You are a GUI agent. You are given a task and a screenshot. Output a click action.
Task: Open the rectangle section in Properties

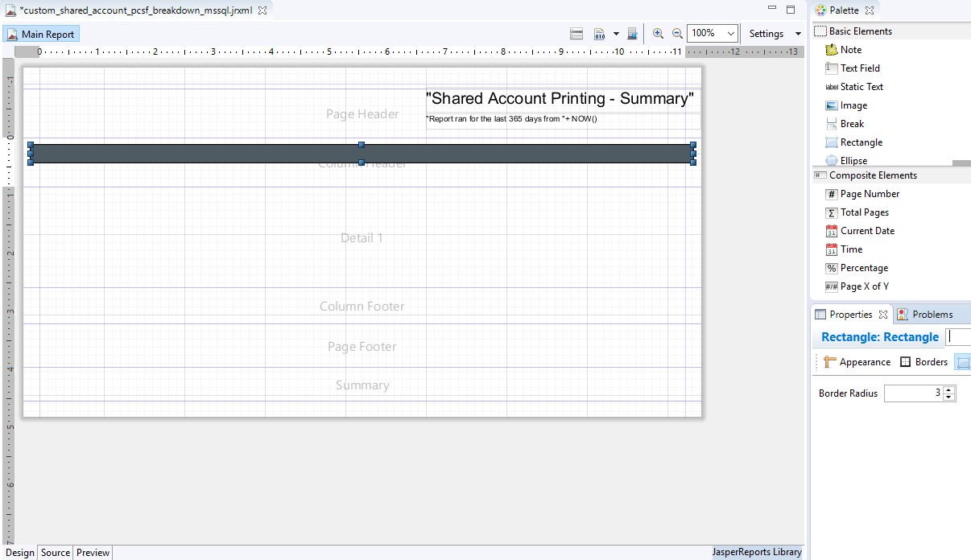(x=962, y=362)
